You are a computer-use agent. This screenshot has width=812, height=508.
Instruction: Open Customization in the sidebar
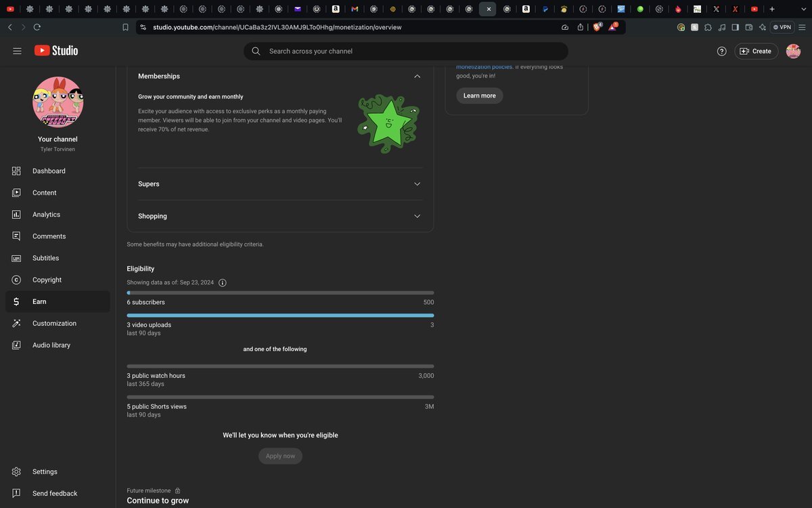(54, 324)
